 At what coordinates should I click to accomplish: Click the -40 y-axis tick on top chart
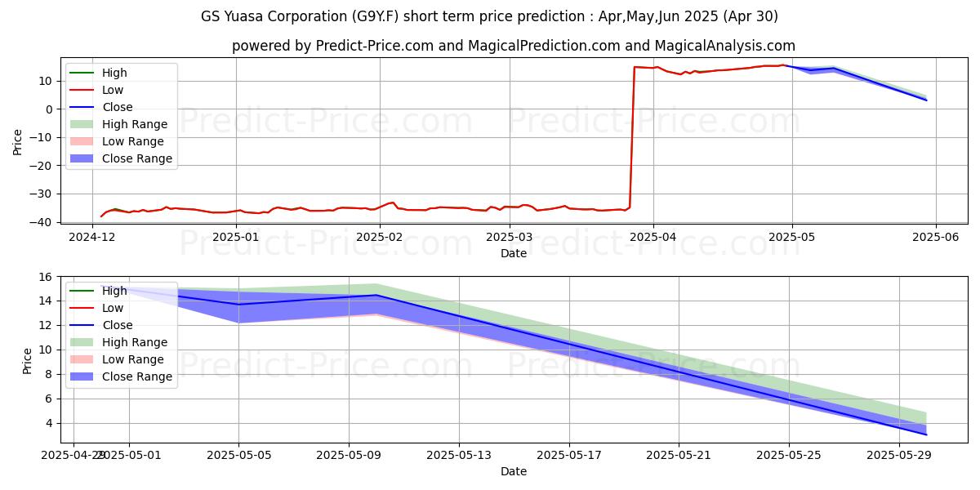[x=46, y=222]
